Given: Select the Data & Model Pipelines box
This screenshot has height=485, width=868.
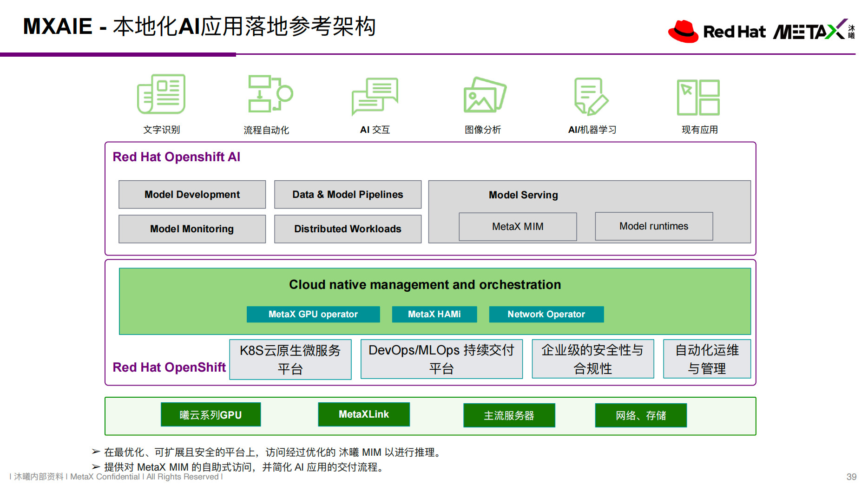Looking at the screenshot, I should [348, 195].
